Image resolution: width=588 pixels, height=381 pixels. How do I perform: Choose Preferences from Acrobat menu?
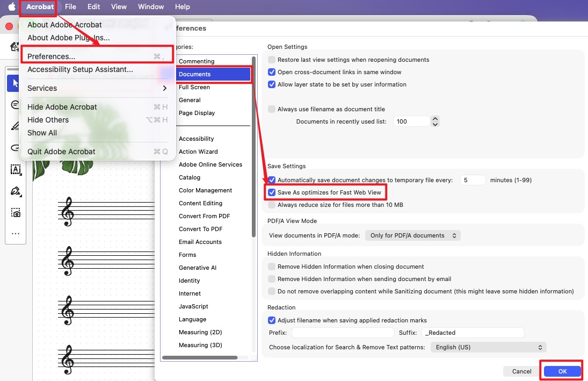pyautogui.click(x=98, y=56)
